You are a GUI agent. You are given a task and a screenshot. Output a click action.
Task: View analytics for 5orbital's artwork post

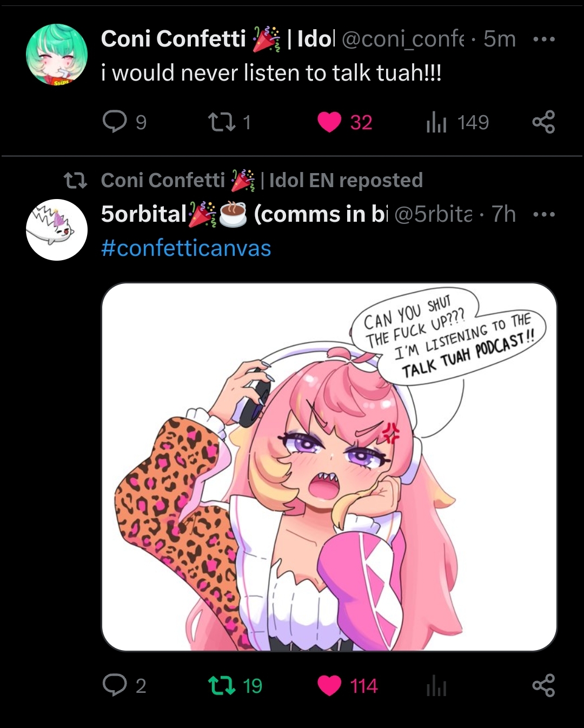[436, 686]
